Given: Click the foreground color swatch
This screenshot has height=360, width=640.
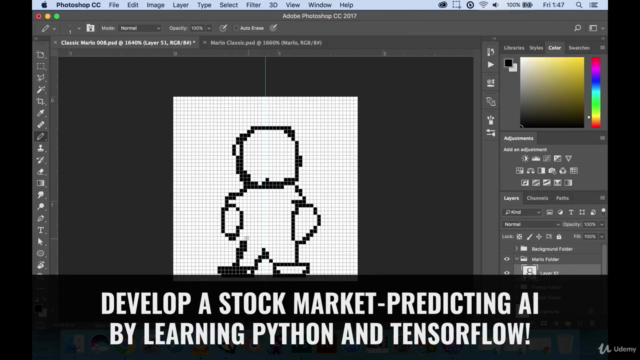Looking at the screenshot, I should 508,63.
